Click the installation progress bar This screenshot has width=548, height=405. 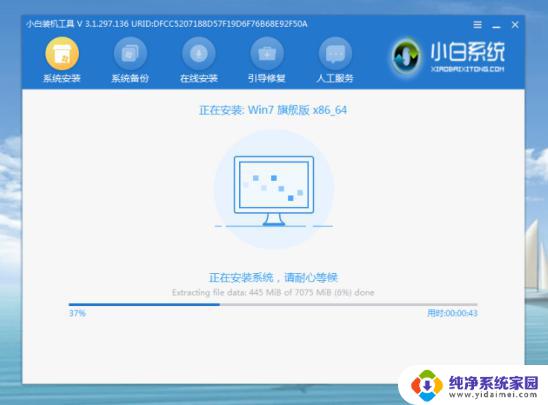pos(273,305)
